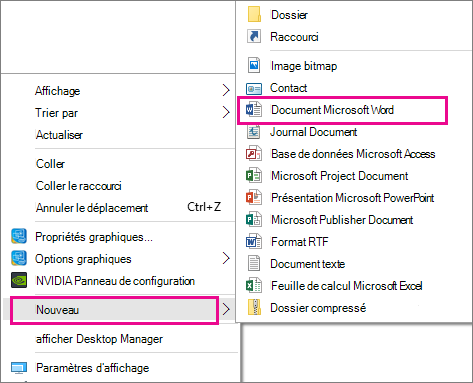Click the Format RTF icon
Image resolution: width=473 pixels, height=383 pixels.
point(254,242)
